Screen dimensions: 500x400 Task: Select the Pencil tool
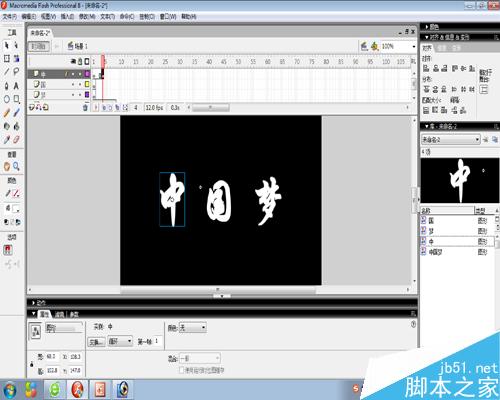7,113
